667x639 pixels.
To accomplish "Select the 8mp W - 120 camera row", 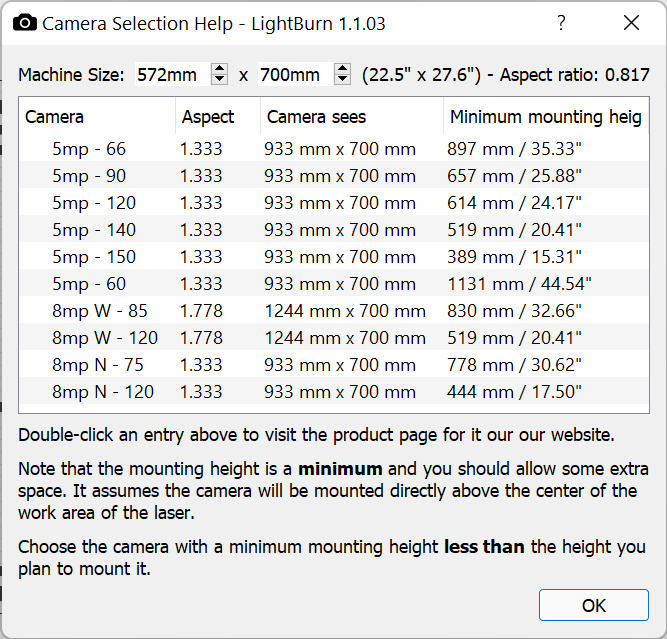I will pyautogui.click(x=334, y=338).
